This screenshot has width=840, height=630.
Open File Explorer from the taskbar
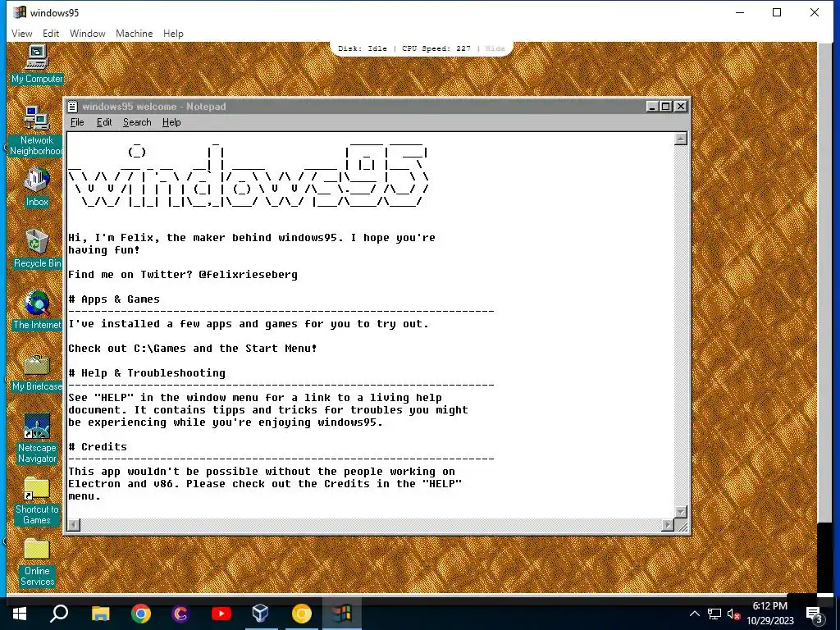pos(100,614)
